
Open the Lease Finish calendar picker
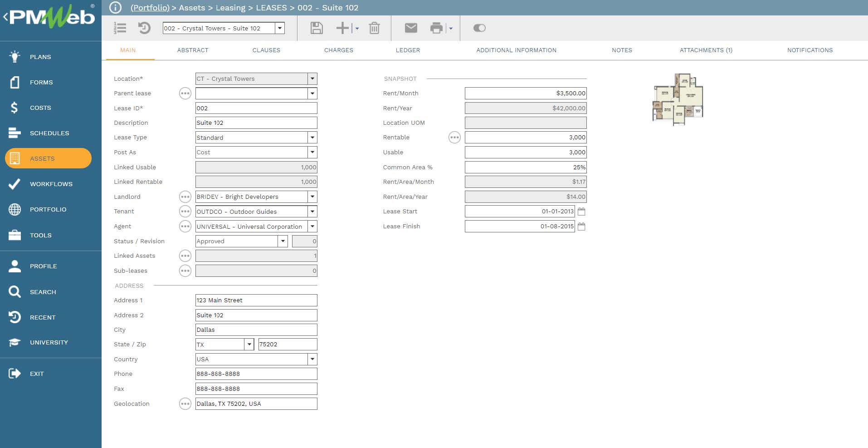pyautogui.click(x=581, y=226)
